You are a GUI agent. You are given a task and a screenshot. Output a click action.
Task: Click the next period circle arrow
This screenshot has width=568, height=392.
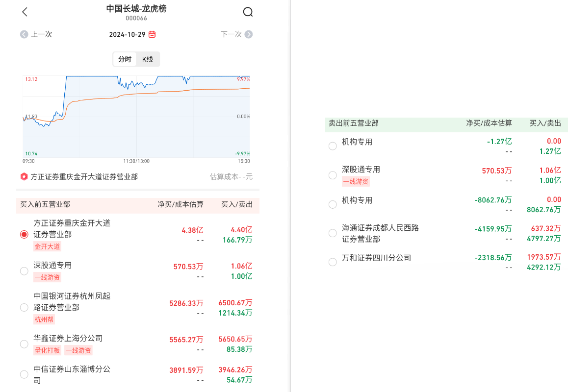pyautogui.click(x=249, y=34)
